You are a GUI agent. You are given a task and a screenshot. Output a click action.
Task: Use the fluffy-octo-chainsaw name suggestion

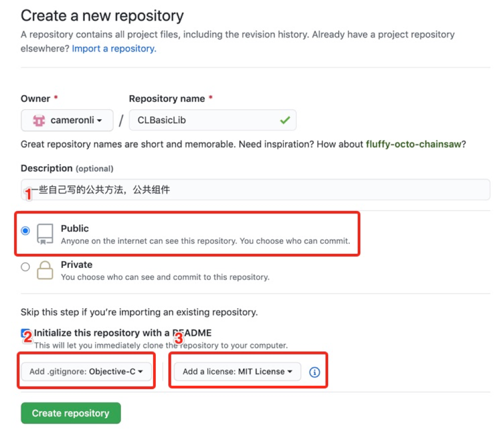click(x=414, y=144)
